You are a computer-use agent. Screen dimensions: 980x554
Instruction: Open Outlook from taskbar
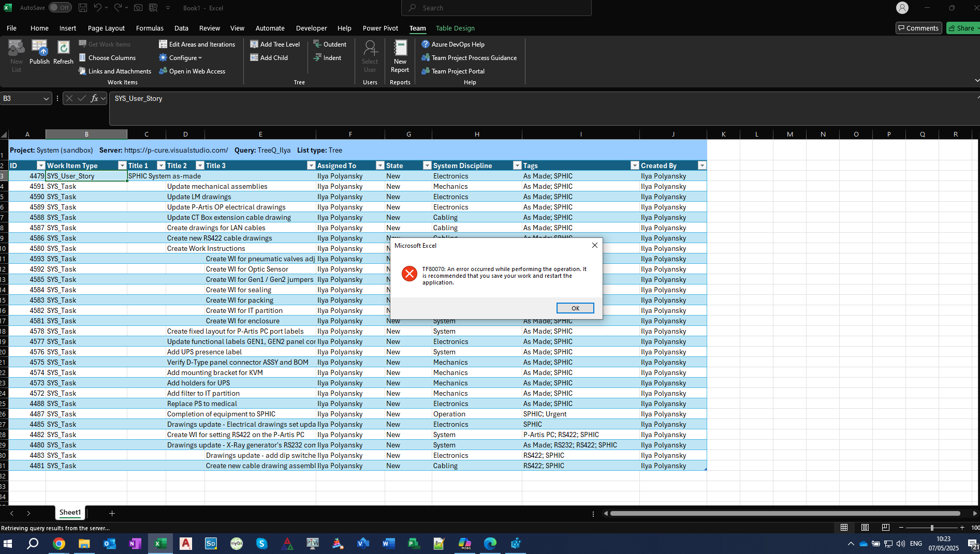[x=110, y=544]
